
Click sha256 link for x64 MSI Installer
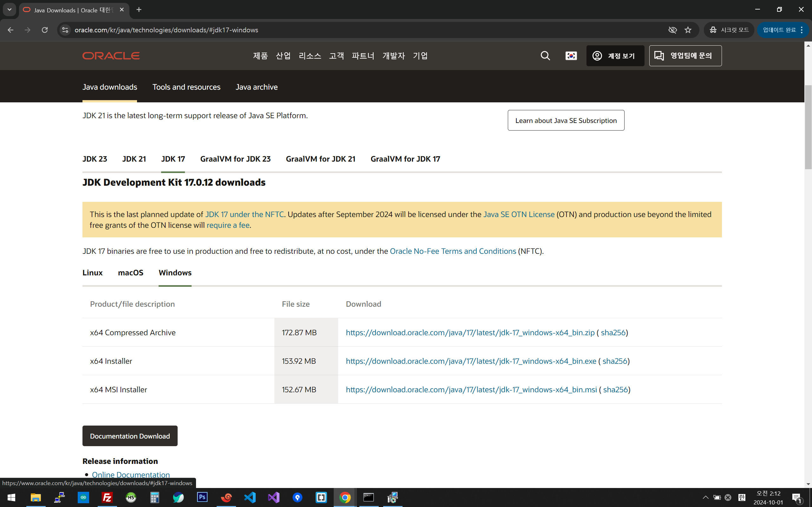click(615, 390)
